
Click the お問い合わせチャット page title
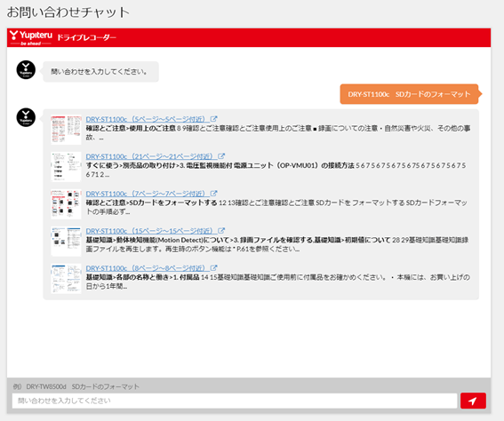(68, 12)
